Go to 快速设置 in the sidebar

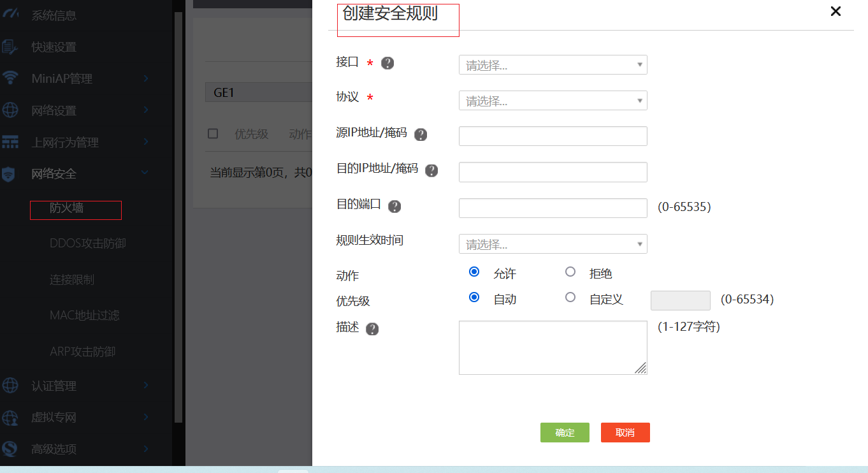[54, 47]
